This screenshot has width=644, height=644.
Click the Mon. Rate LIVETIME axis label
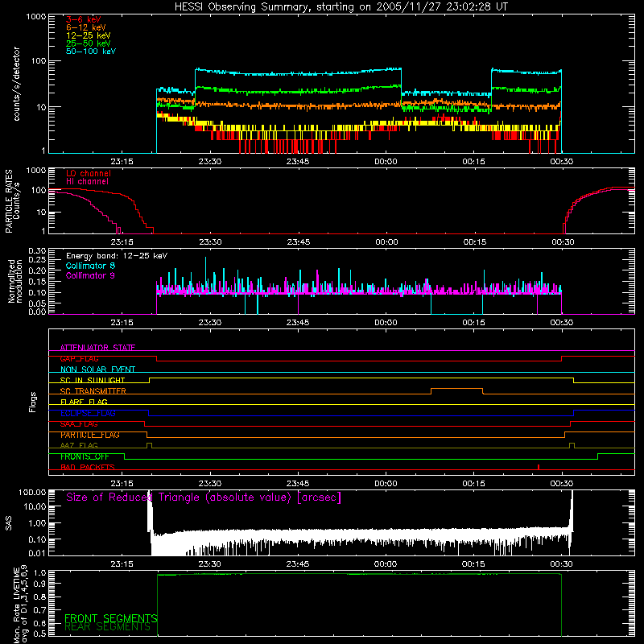point(20,605)
